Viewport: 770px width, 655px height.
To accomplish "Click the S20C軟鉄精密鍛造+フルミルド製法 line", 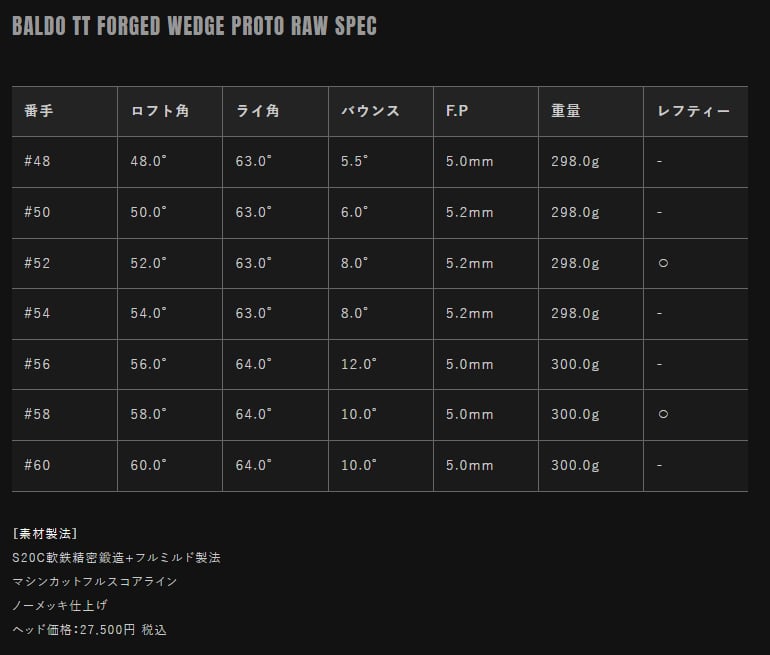I will pos(116,557).
